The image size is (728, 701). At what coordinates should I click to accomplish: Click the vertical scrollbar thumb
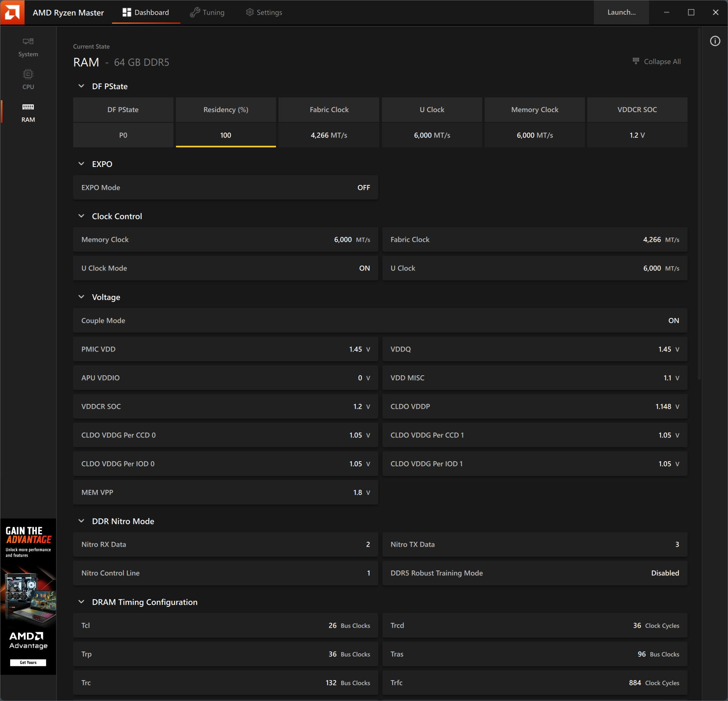(699, 204)
